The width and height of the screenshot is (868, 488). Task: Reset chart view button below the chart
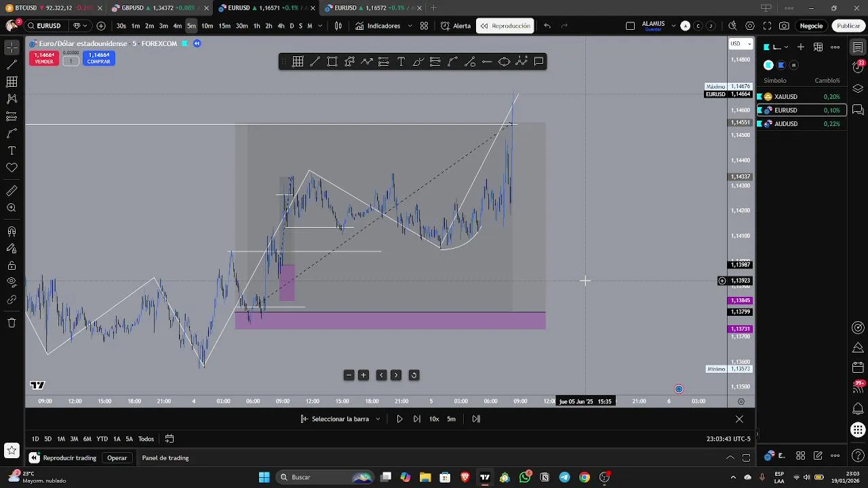[414, 375]
